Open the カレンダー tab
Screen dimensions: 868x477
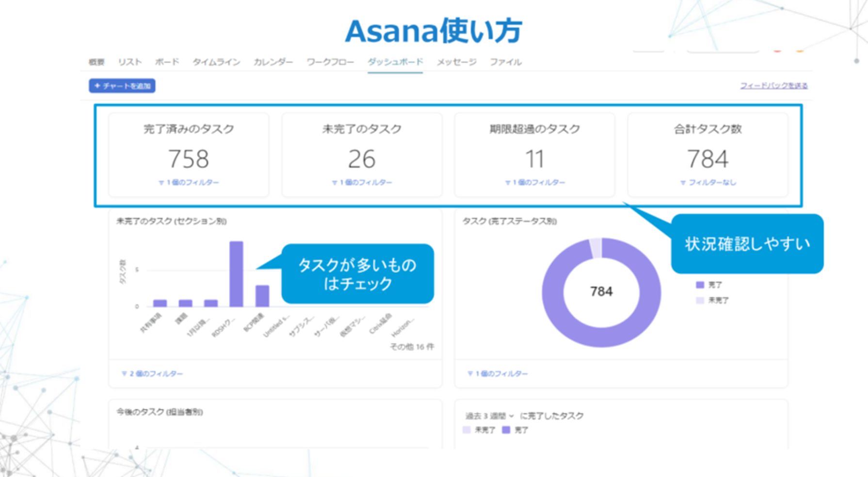point(273,62)
